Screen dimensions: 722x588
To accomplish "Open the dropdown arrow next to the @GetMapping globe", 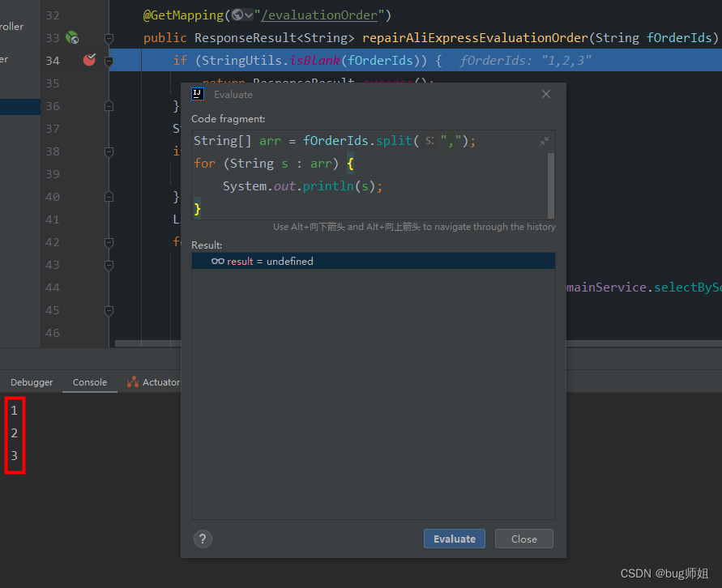I will coord(248,14).
